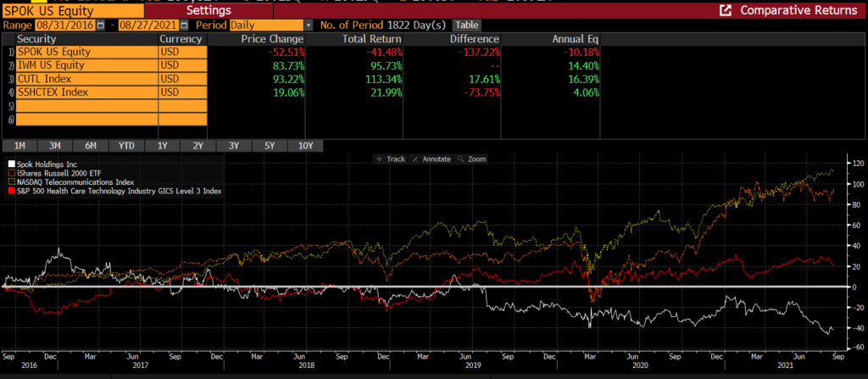Select the 6M range tab
Image resolution: width=868 pixels, height=379 pixels.
tap(91, 146)
